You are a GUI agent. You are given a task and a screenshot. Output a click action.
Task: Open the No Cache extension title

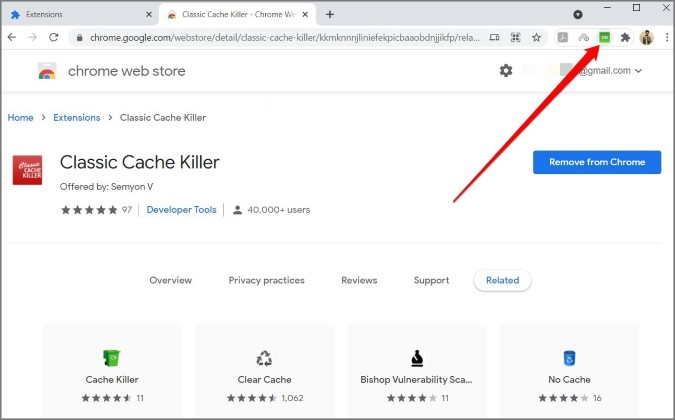569,380
